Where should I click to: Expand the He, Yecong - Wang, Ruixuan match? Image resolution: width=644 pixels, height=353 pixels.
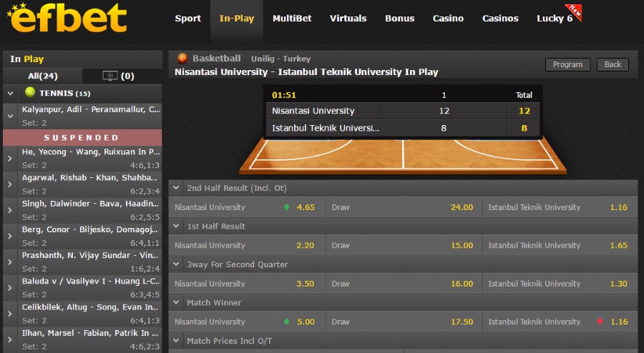(x=10, y=158)
